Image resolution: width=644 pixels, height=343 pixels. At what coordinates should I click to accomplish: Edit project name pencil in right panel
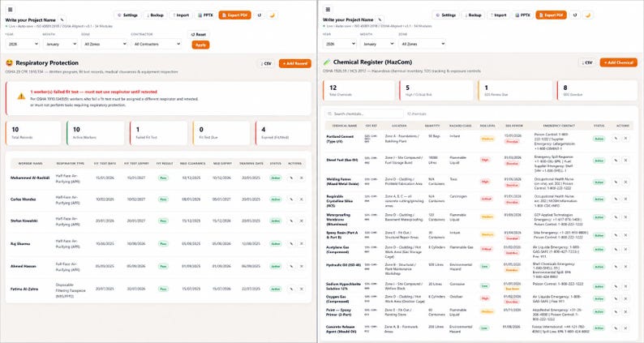[x=380, y=19]
